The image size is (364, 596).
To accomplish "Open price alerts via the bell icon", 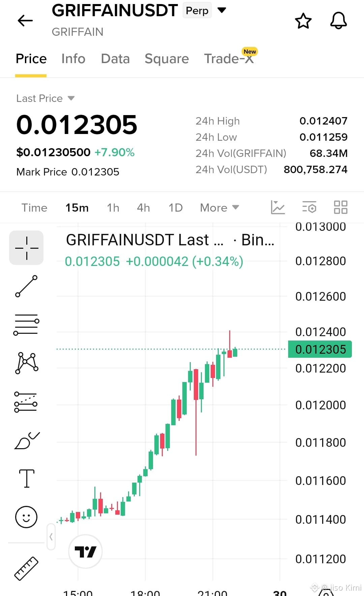I will (338, 21).
